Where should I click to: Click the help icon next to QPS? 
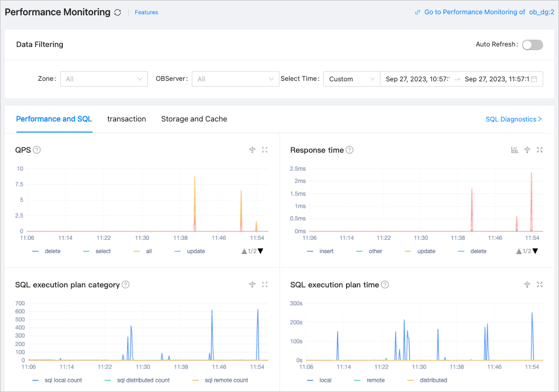tap(37, 150)
